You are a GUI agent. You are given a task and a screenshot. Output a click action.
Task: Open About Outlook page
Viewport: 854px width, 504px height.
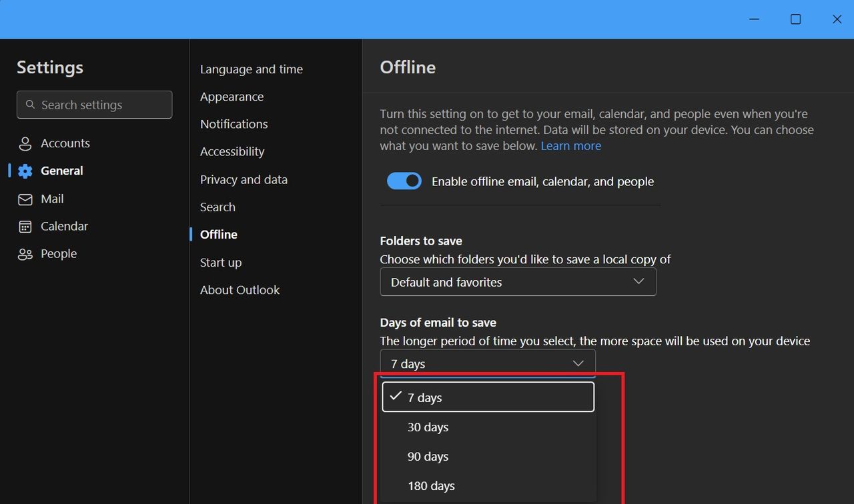click(x=240, y=290)
